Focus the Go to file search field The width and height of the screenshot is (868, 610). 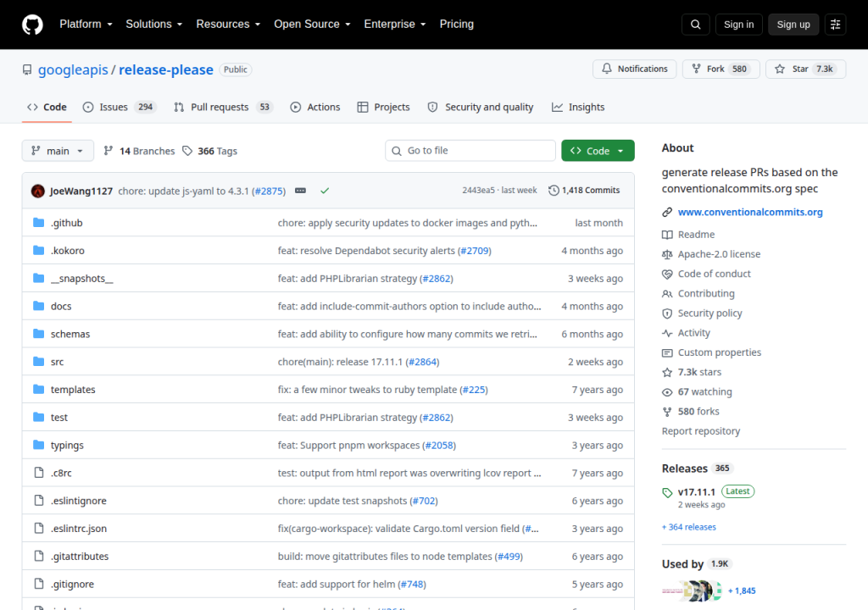tap(470, 151)
